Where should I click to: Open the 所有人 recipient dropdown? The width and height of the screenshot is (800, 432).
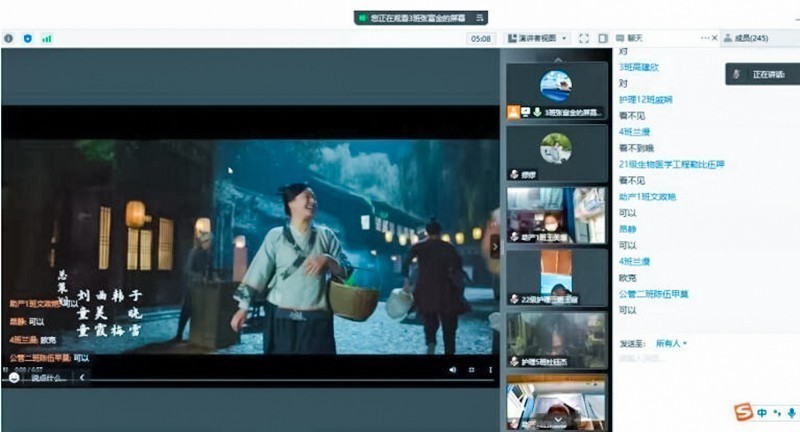pos(671,344)
